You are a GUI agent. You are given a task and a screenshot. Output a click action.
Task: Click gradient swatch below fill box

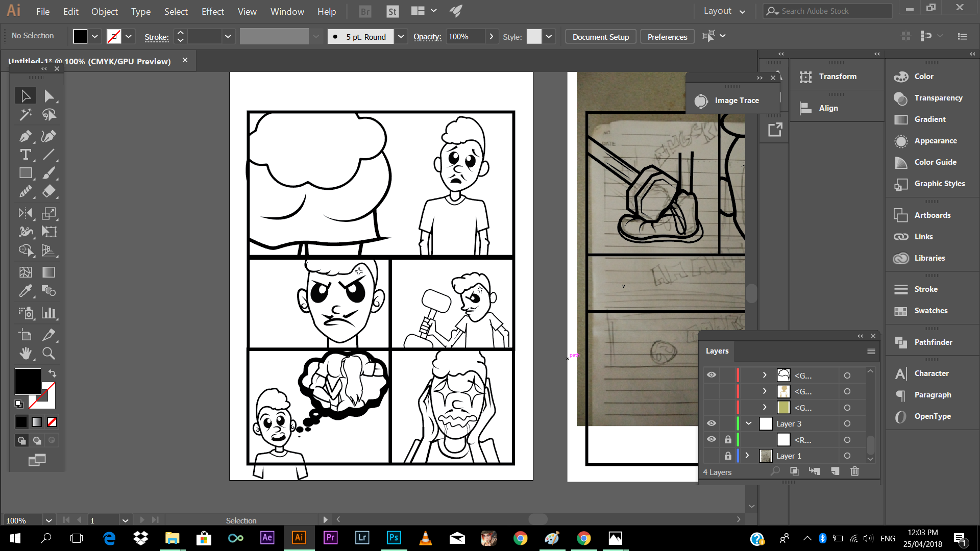[x=37, y=422]
